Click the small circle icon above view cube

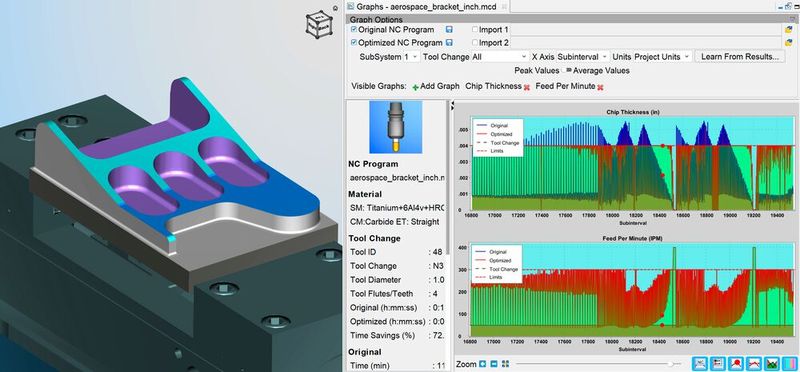tap(335, 8)
